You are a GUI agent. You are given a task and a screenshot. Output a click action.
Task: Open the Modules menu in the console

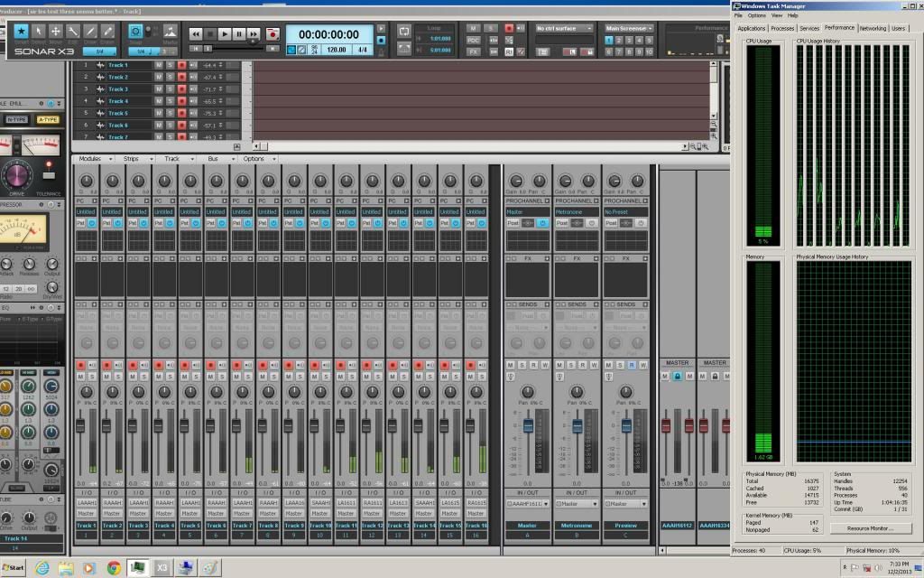tap(89, 159)
